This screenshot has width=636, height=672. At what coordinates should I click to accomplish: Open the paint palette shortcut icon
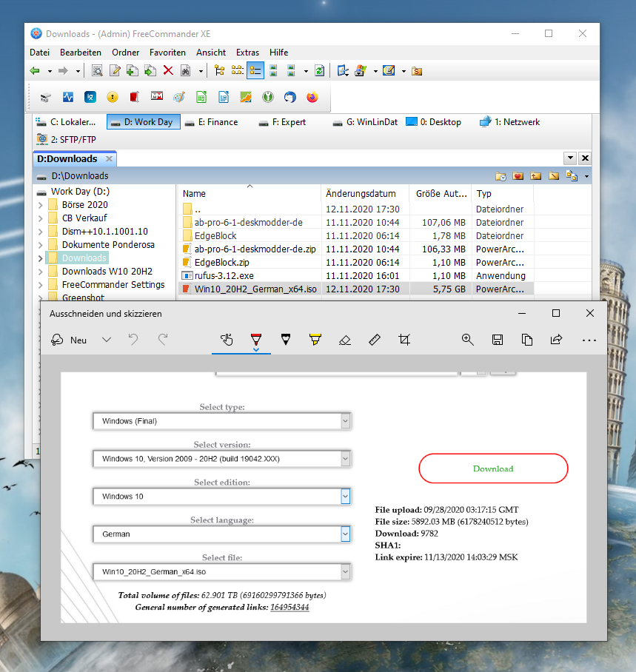pyautogui.click(x=179, y=97)
